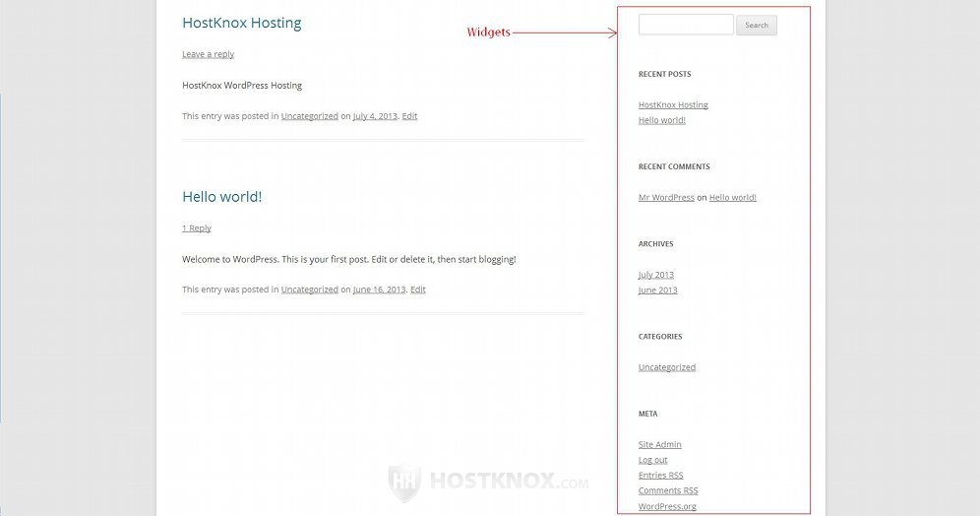Click the Search button
980x516 pixels.
(x=757, y=25)
